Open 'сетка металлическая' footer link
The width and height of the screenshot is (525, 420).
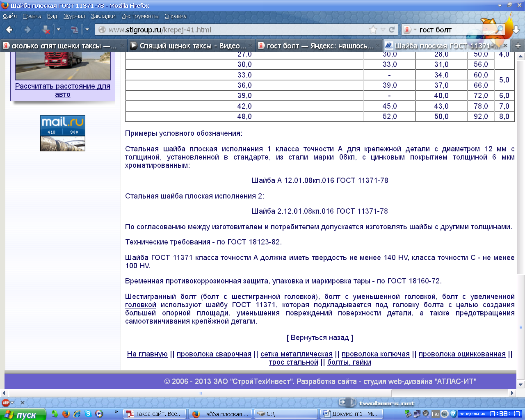point(297,354)
